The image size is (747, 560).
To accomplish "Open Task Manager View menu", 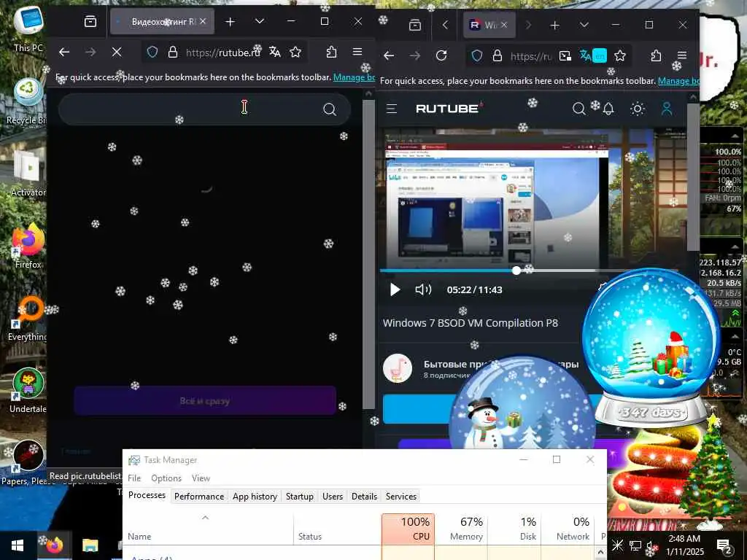I will click(x=201, y=478).
